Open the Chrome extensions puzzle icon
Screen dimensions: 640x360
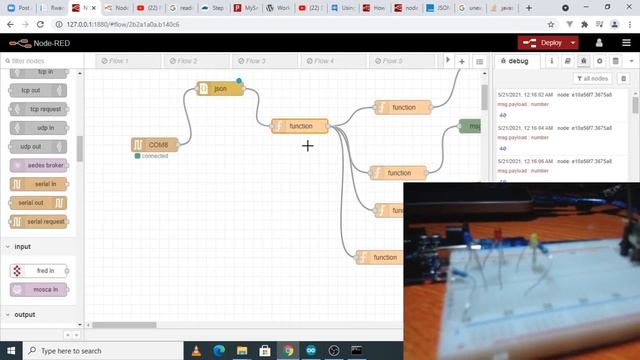click(x=584, y=24)
